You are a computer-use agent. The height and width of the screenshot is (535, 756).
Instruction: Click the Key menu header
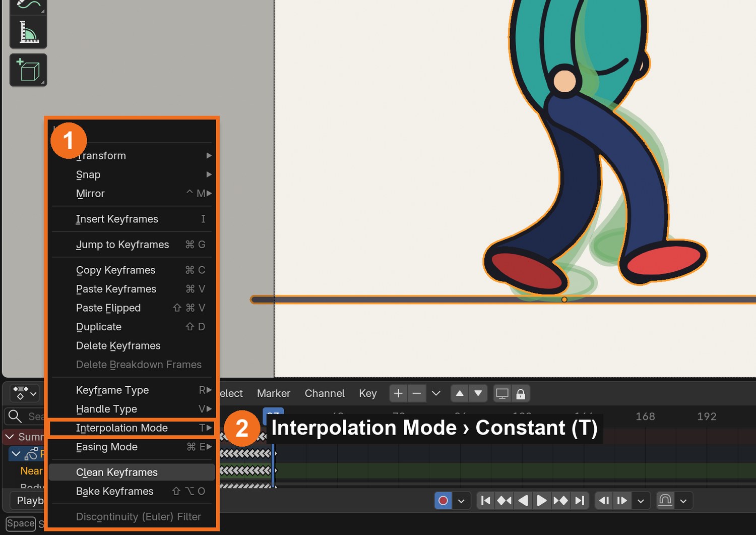(368, 393)
